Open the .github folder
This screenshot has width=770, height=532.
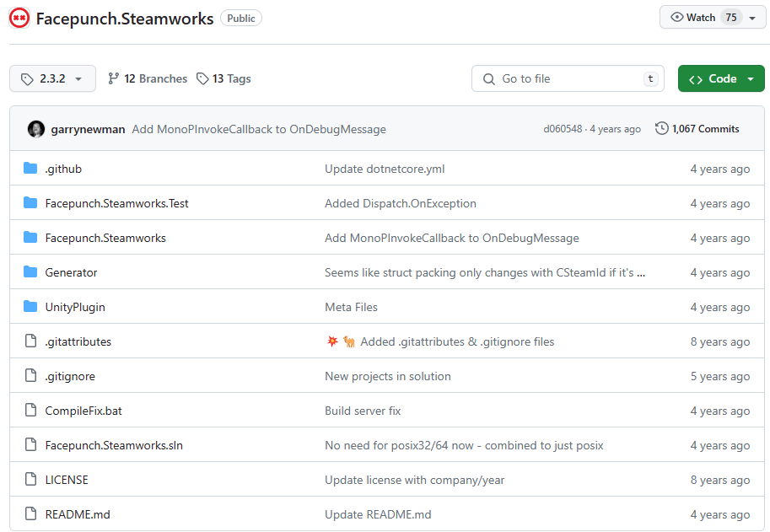pyautogui.click(x=63, y=169)
